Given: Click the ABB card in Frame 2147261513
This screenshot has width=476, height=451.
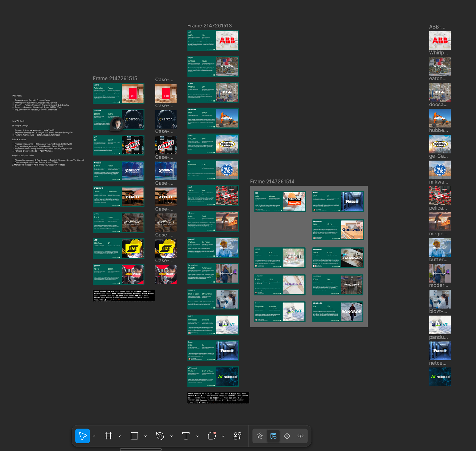Looking at the screenshot, I should 213,40.
